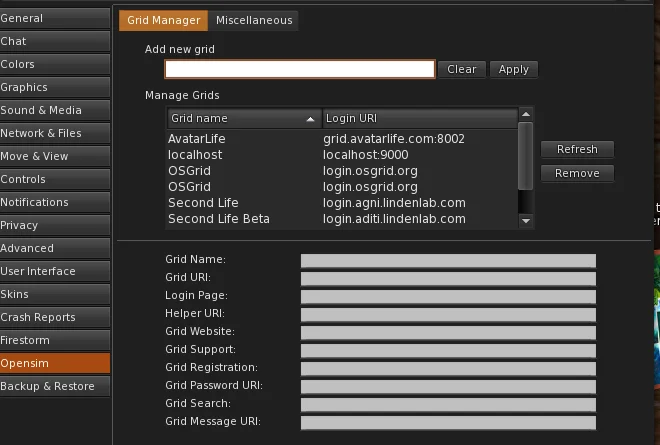This screenshot has width=660, height=445.
Task: Open the Graphics preferences section
Action: pyautogui.click(x=55, y=87)
